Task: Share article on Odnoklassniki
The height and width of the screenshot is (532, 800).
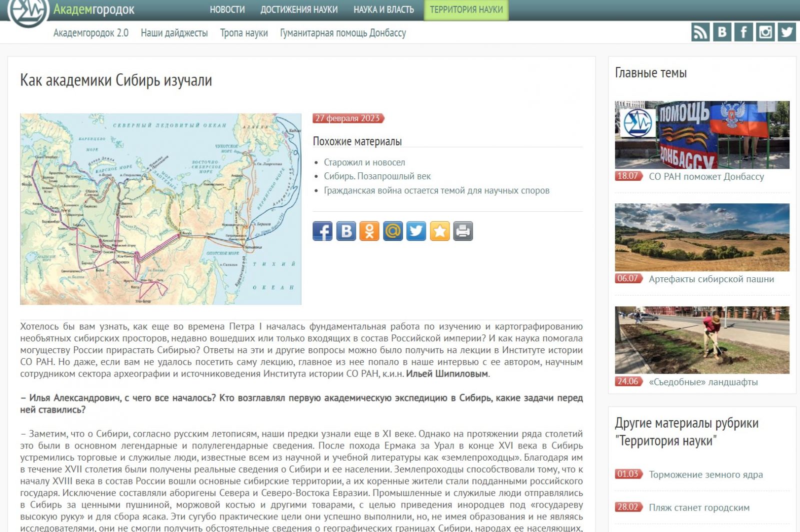Action: pyautogui.click(x=369, y=231)
